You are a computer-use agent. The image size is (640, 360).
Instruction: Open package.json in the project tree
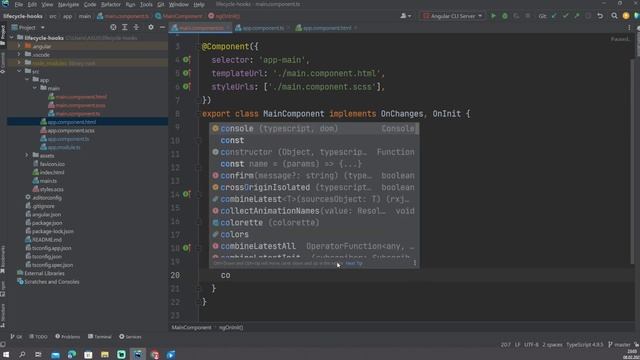47,223
